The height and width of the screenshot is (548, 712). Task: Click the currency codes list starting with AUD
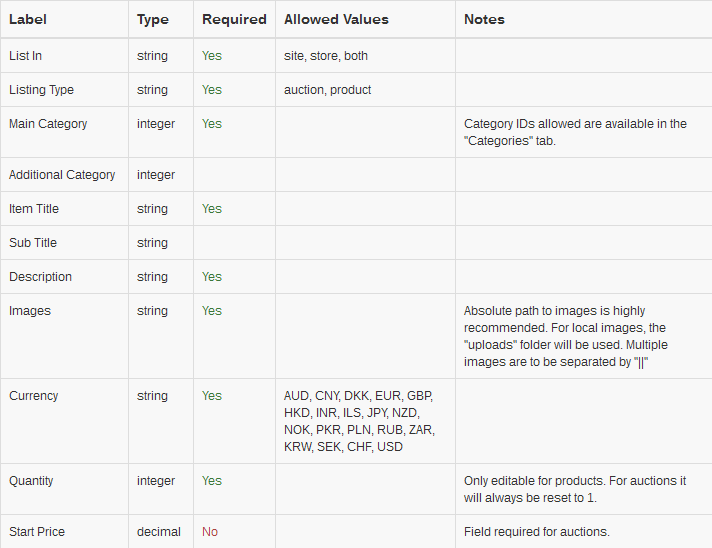pos(359,421)
